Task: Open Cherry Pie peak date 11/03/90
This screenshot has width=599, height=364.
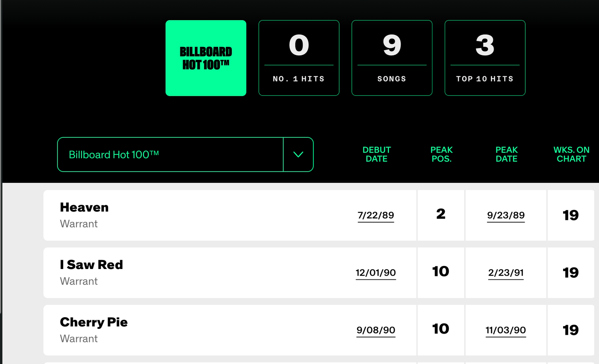Action: click(x=506, y=330)
